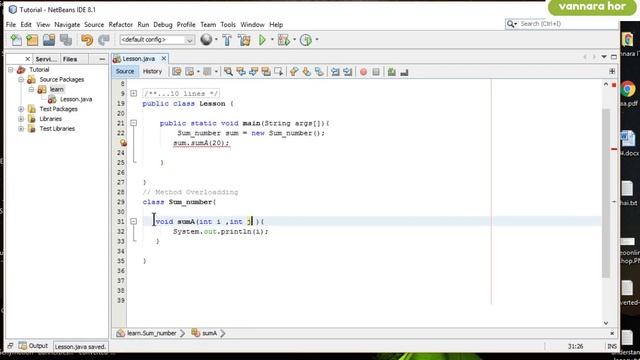Screen dimensions: 640x360
Task: Click the New File toolbar icon
Action: click(x=16, y=40)
